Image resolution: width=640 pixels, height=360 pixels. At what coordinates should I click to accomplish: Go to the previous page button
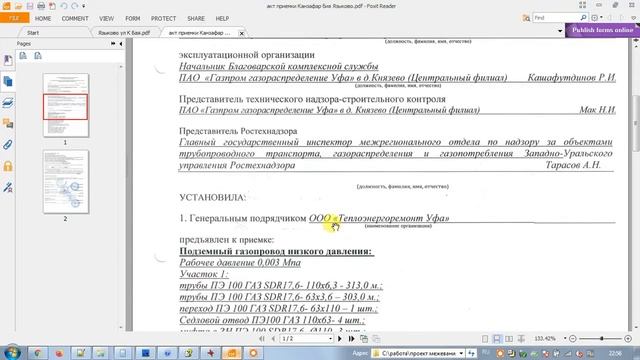pos(273,339)
